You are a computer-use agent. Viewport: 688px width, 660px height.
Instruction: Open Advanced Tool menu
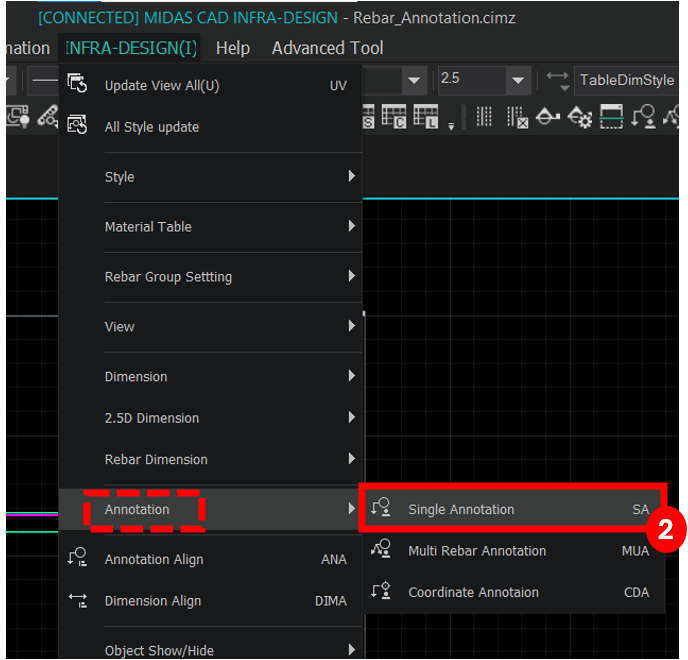click(327, 48)
